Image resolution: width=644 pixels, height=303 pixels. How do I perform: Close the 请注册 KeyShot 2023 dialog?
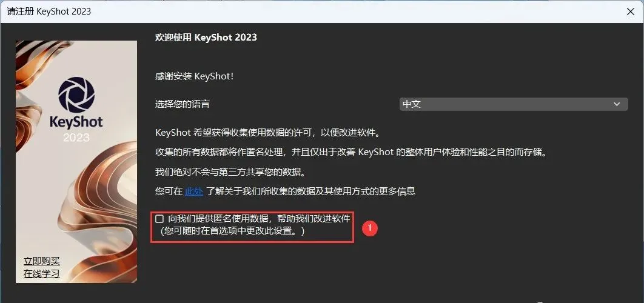click(631, 12)
